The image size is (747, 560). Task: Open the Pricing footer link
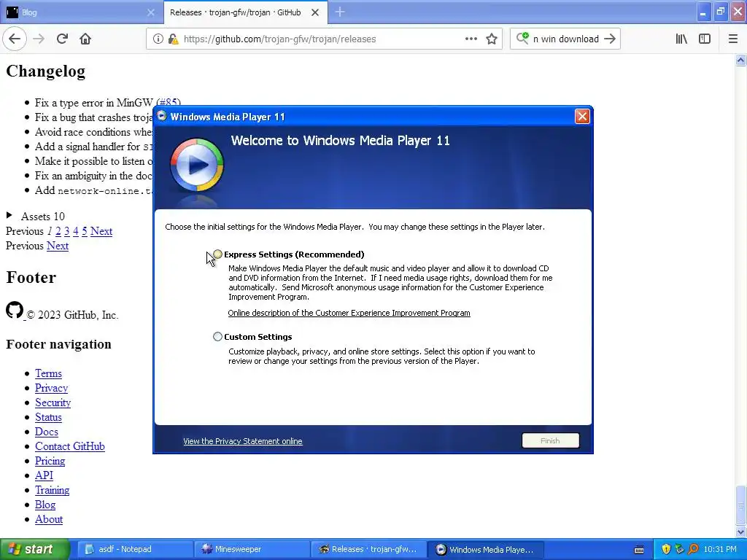point(50,461)
